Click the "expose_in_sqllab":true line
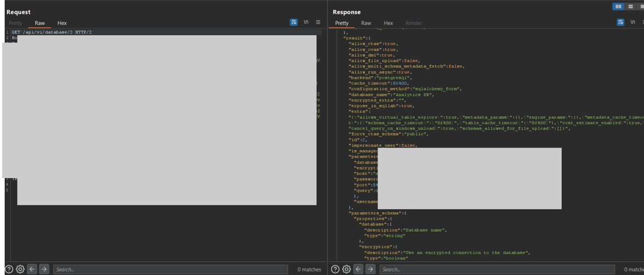The height and width of the screenshot is (275, 644). 382,106
